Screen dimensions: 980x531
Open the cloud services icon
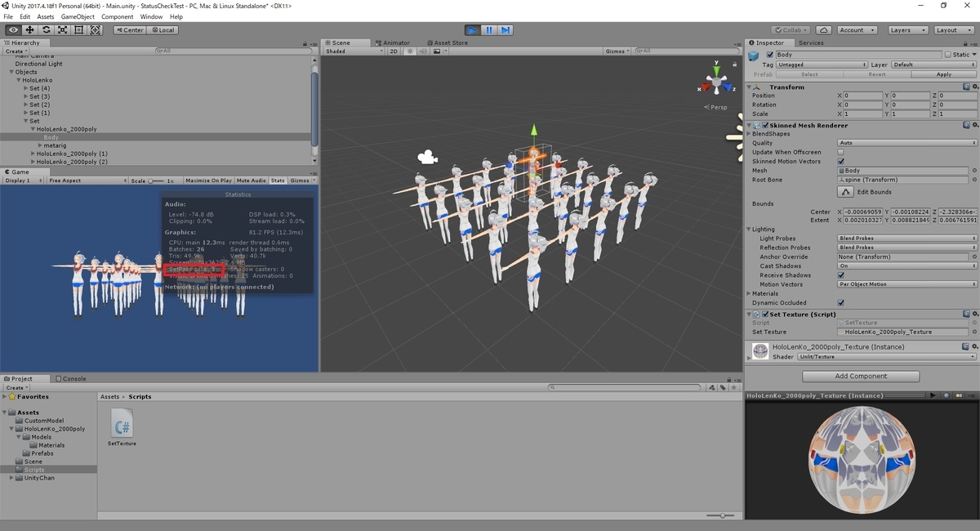point(823,30)
